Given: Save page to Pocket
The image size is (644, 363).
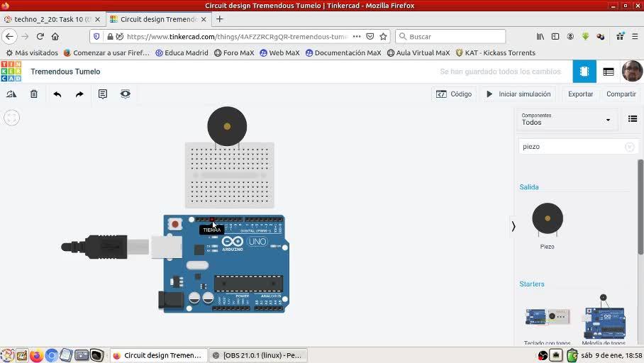Looking at the screenshot, I should pyautogui.click(x=370, y=37).
